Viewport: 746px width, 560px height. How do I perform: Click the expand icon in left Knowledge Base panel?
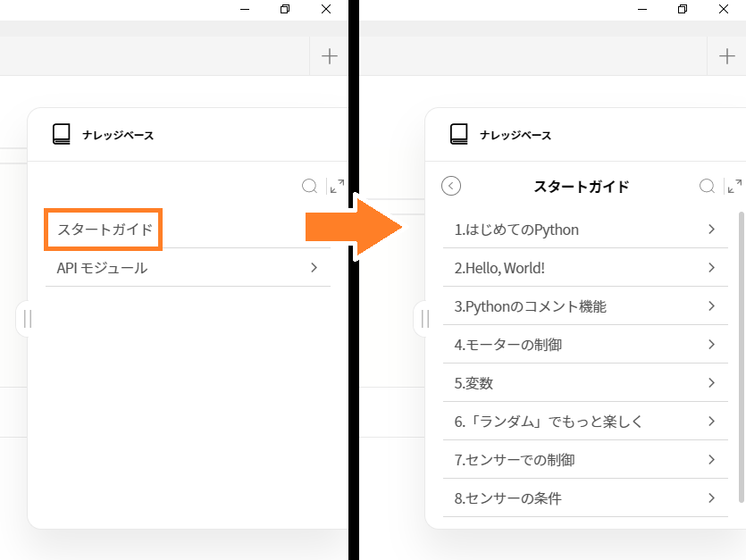pyautogui.click(x=337, y=186)
